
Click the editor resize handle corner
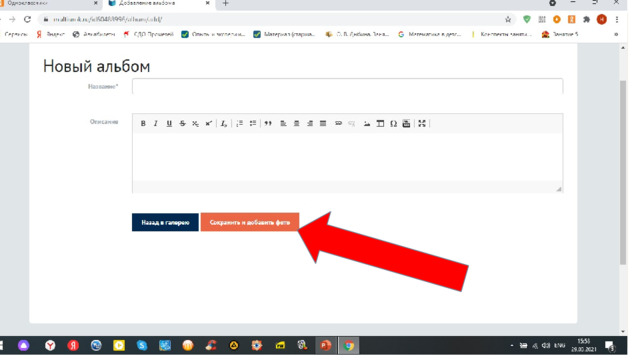[x=559, y=189]
